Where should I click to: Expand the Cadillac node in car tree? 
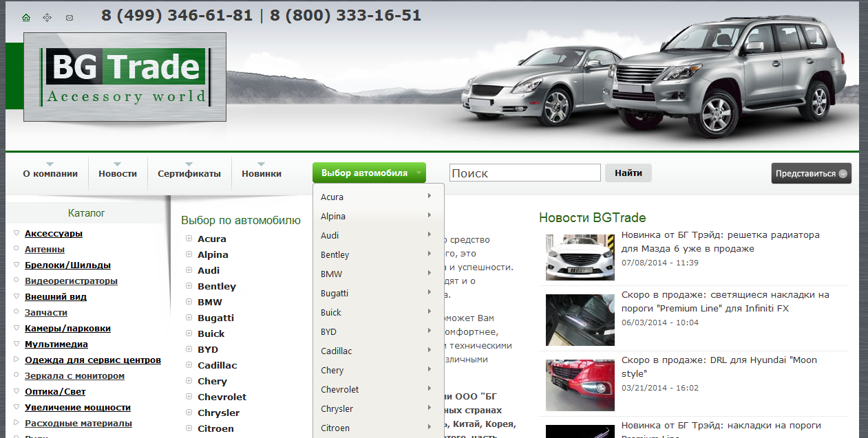pyautogui.click(x=189, y=365)
